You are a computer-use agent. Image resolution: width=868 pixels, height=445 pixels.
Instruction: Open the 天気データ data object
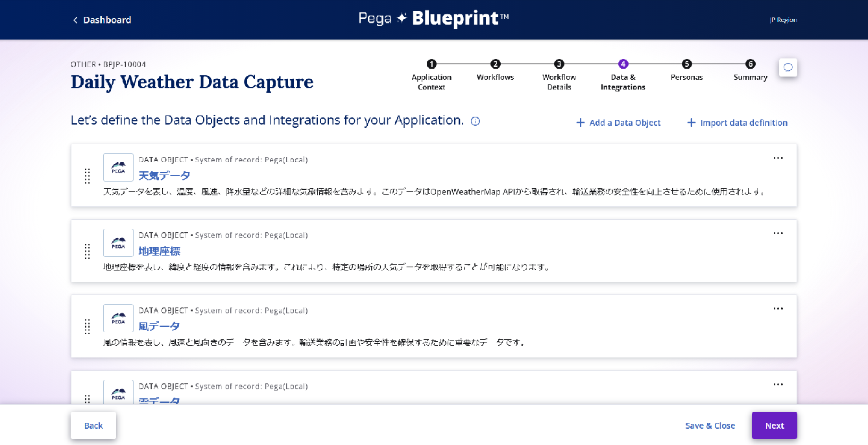(x=164, y=176)
